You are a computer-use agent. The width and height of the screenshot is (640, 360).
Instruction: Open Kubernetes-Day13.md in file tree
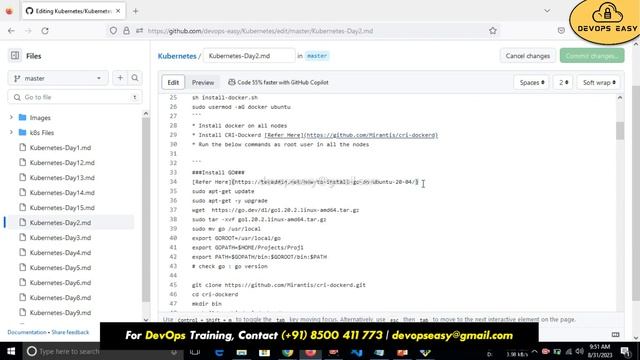click(62, 178)
